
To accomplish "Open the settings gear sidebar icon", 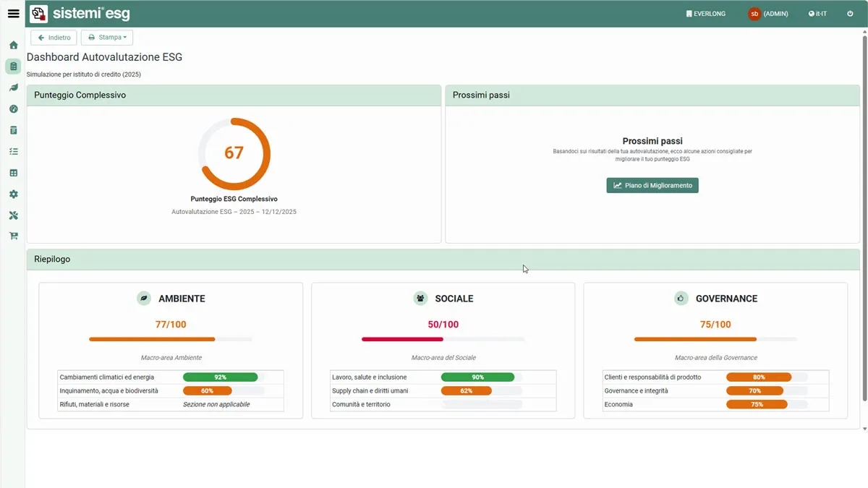I will [13, 194].
